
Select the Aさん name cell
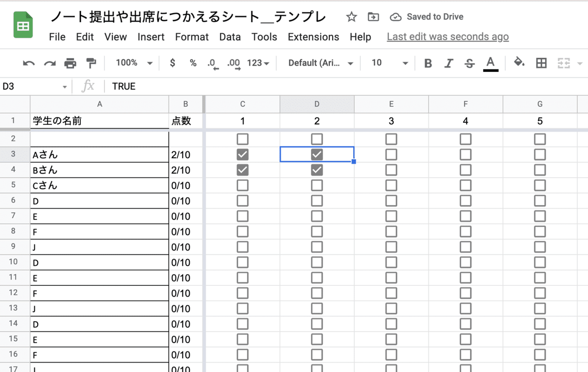99,155
